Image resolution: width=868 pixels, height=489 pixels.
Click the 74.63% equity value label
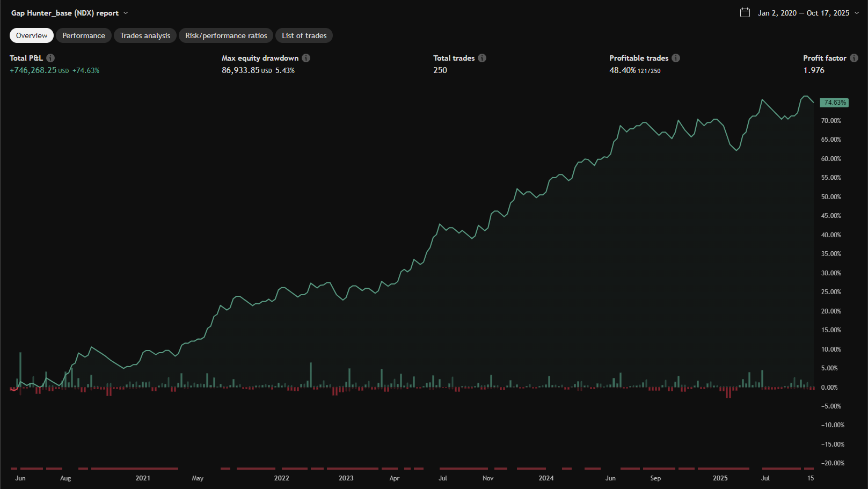835,103
